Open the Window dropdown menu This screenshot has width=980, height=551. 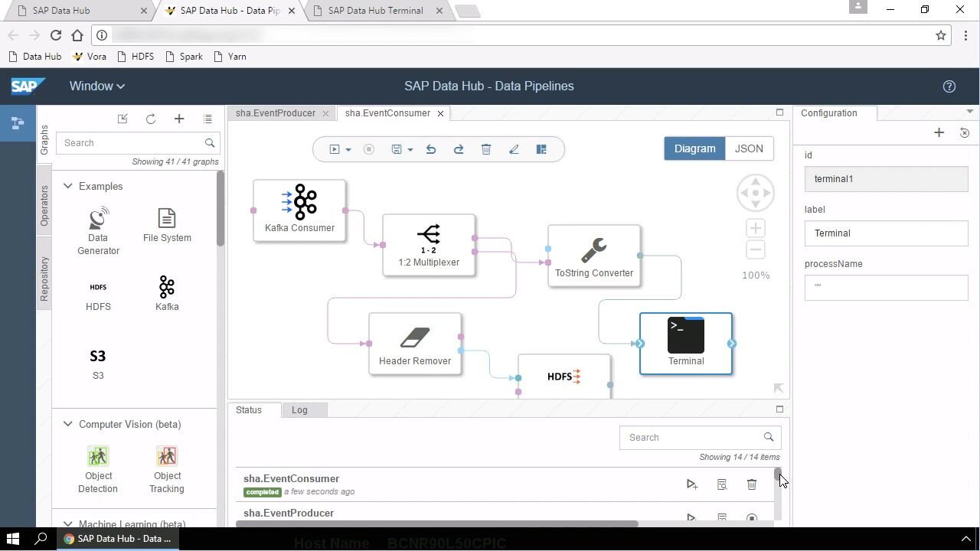[x=97, y=86]
